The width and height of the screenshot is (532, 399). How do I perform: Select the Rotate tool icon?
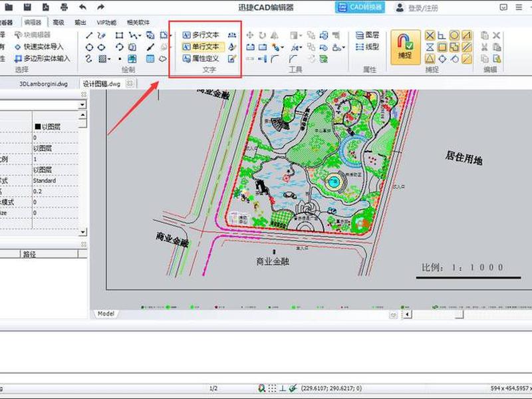[x=262, y=35]
